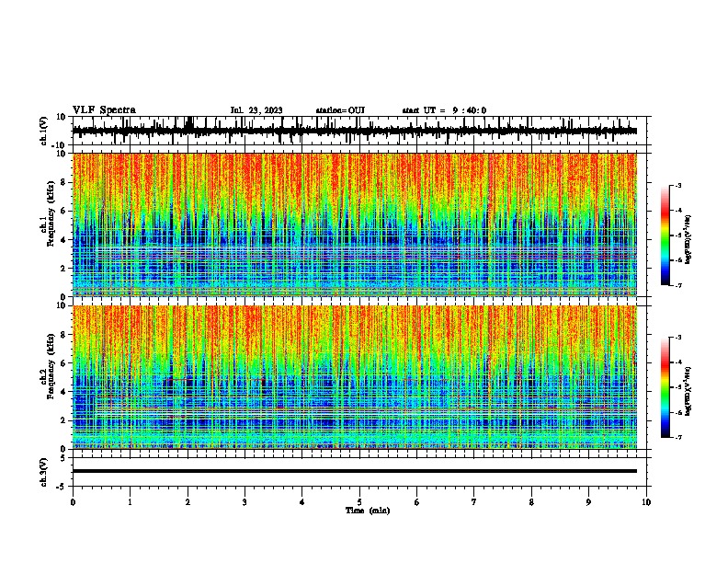The width and height of the screenshot is (728, 563).
Task: Click the '8' kHz tick on ch.1 spectrogram
Action: point(63,182)
